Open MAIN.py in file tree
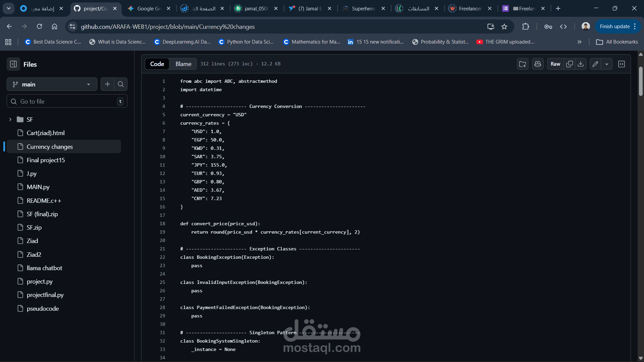The width and height of the screenshot is (644, 362). [38, 187]
